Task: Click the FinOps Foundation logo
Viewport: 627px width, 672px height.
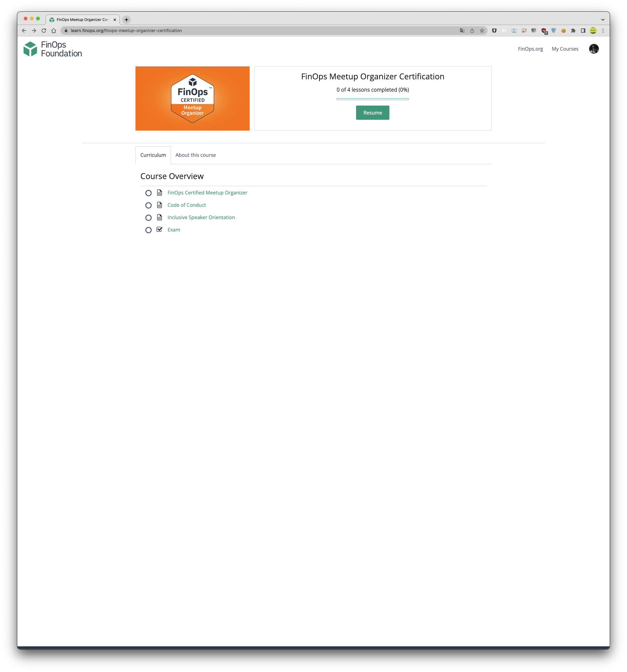Action: [53, 49]
